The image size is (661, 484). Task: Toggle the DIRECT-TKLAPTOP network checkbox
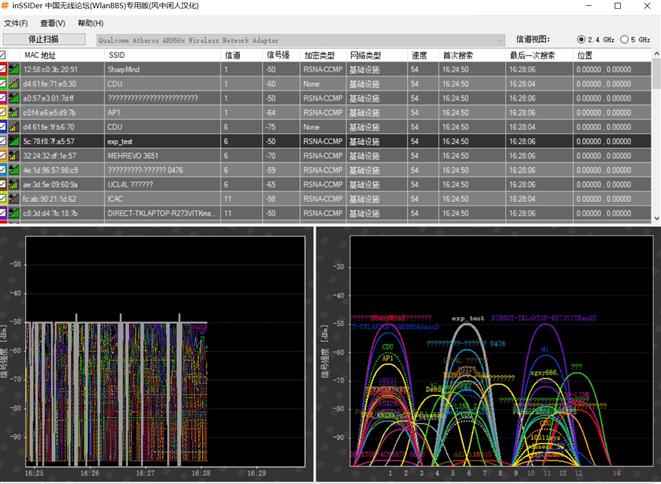click(x=3, y=213)
